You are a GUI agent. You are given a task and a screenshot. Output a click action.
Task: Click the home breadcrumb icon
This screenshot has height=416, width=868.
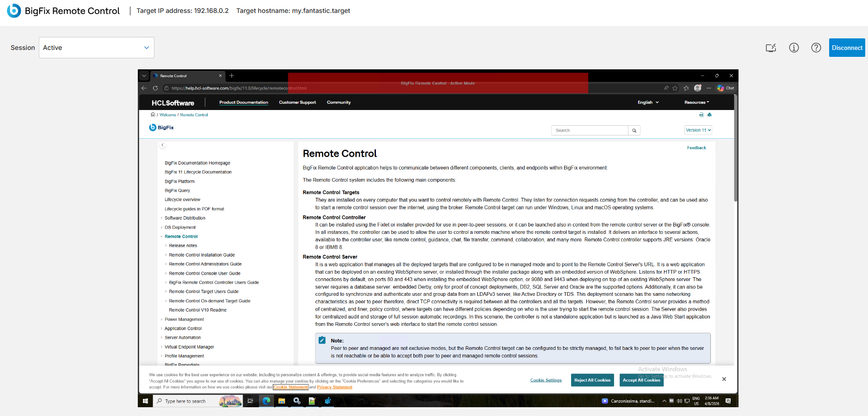pos(153,115)
